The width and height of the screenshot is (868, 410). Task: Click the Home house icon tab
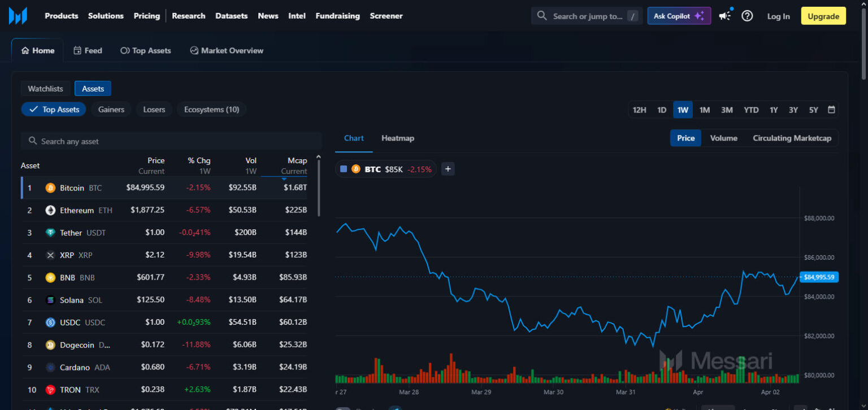24,50
